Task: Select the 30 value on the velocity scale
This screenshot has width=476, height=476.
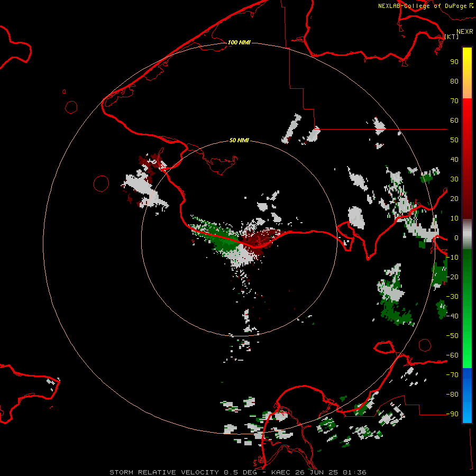Action: coord(454,179)
